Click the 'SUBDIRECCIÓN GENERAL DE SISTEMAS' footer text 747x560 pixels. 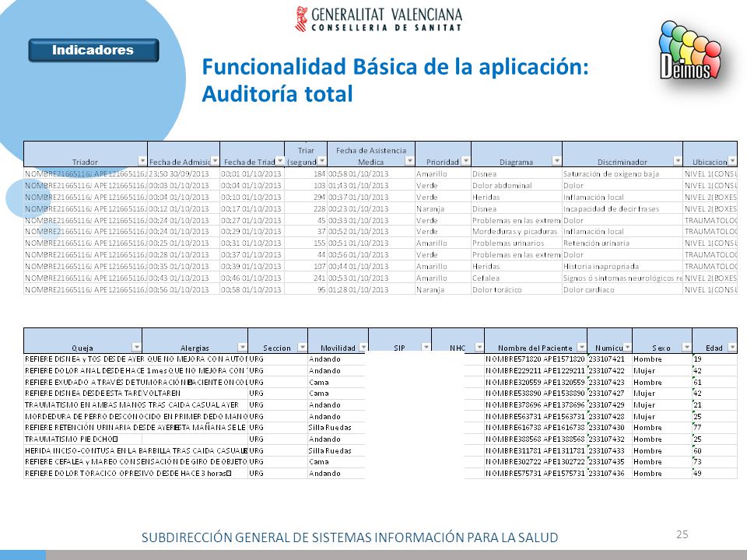click(349, 537)
